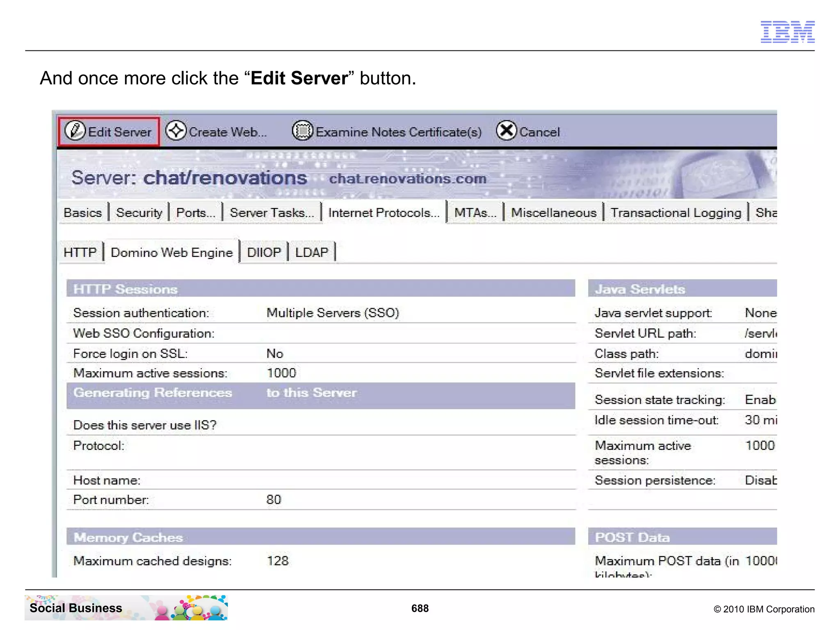Click the Web SSO Configuration label
This screenshot has height=630, width=840.
point(144,333)
